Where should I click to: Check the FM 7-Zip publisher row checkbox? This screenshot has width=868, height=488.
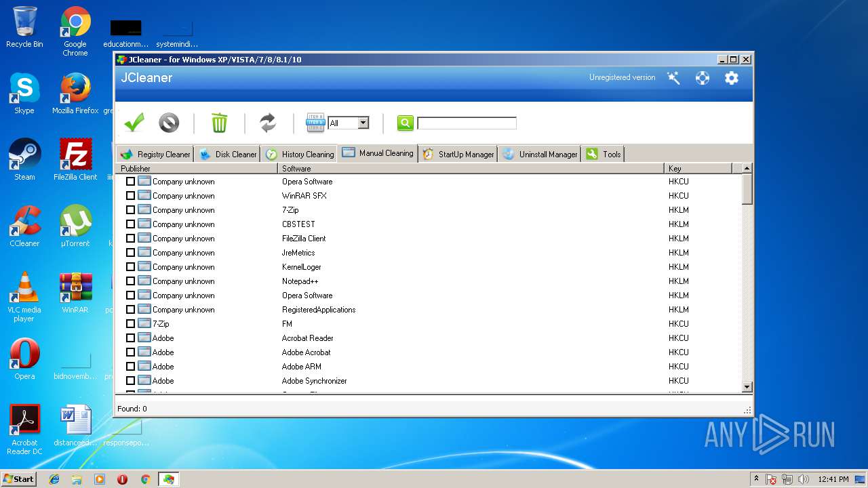point(130,324)
